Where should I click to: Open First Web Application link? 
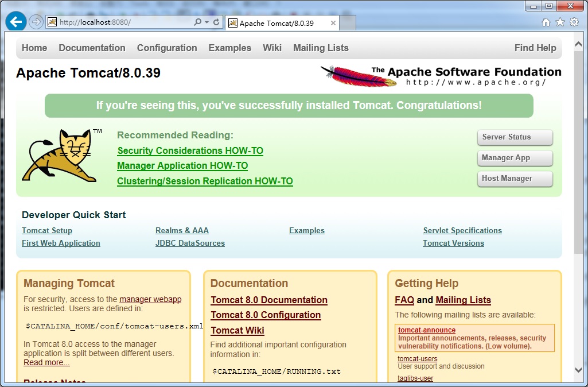61,243
